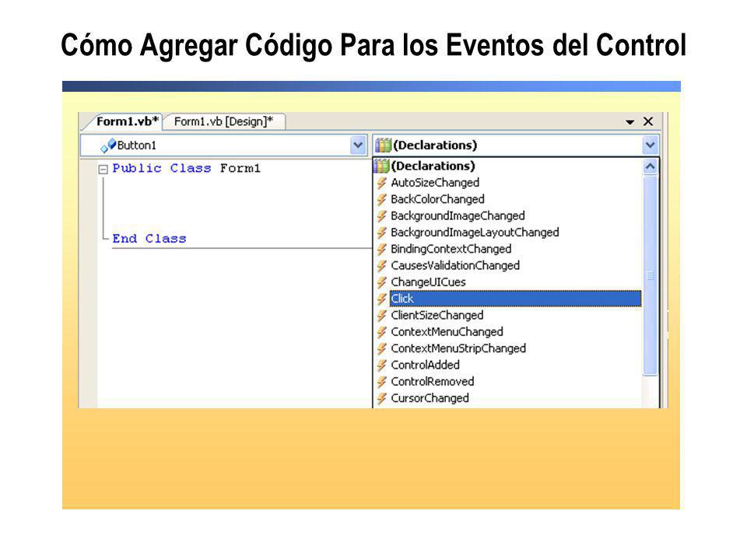Open the active files dropdown arrow
The image size is (747, 560).
630,122
